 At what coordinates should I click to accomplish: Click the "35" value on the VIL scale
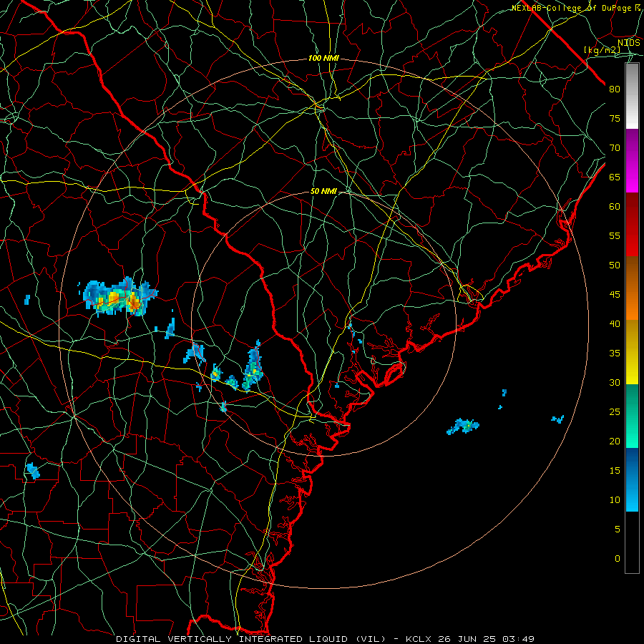[615, 353]
